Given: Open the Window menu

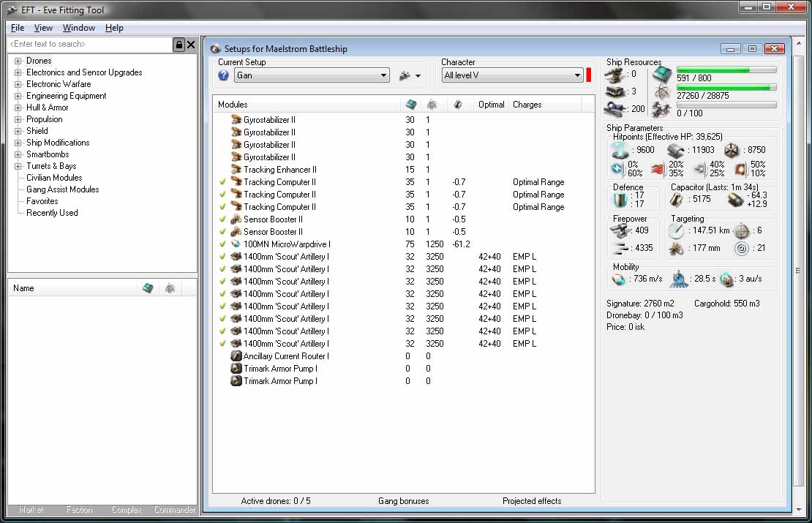Looking at the screenshot, I should point(79,28).
